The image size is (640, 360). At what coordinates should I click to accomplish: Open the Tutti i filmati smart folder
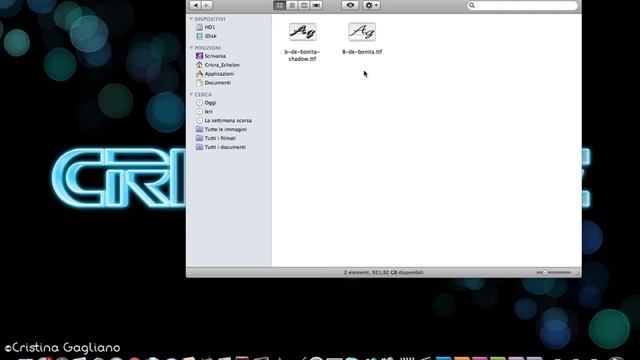point(216,138)
